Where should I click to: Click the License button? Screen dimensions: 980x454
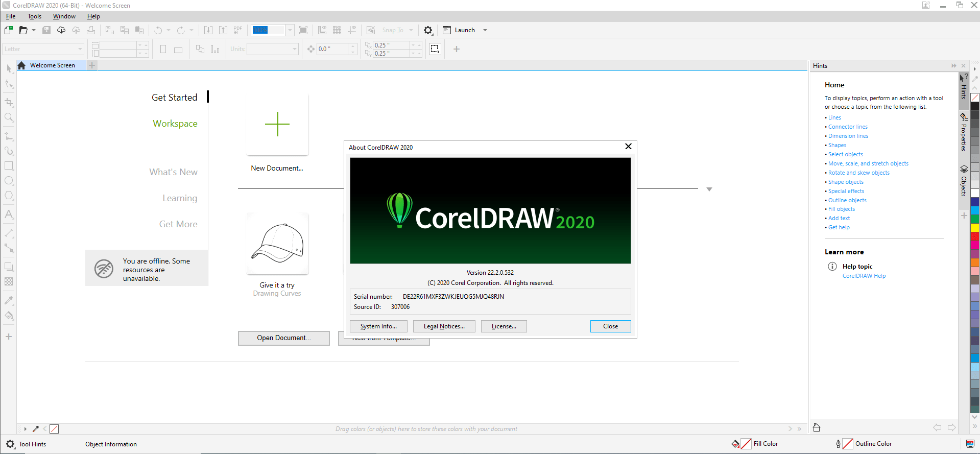(x=504, y=326)
